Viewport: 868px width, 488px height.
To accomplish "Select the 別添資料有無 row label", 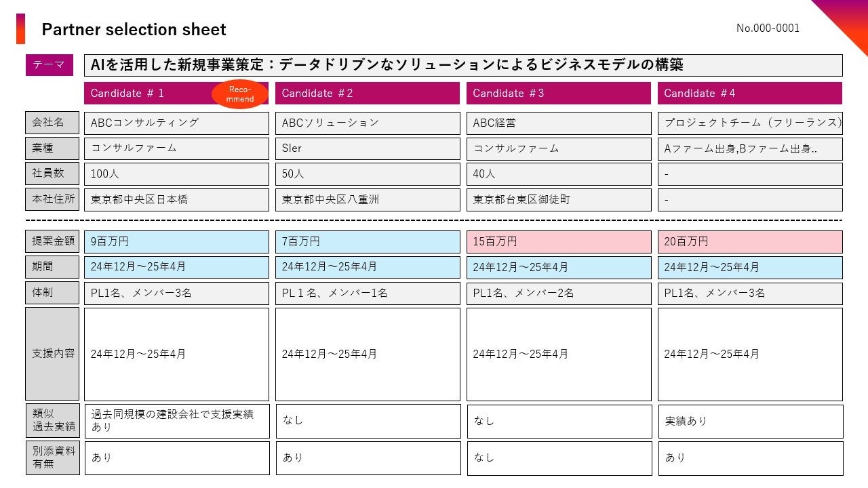I will pos(52,457).
